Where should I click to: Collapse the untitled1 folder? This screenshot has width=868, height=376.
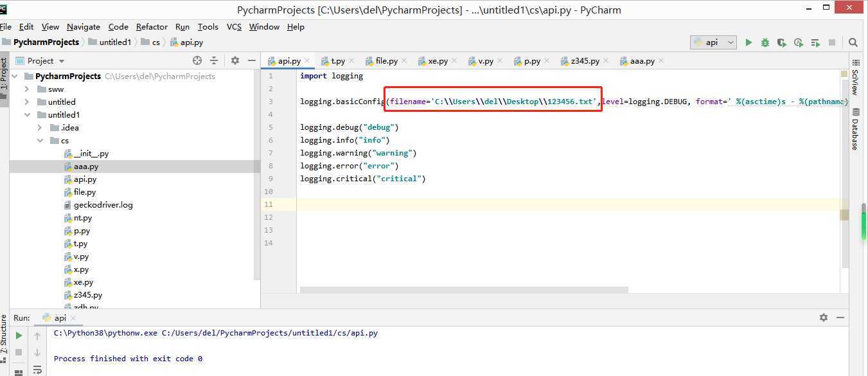[x=27, y=114]
